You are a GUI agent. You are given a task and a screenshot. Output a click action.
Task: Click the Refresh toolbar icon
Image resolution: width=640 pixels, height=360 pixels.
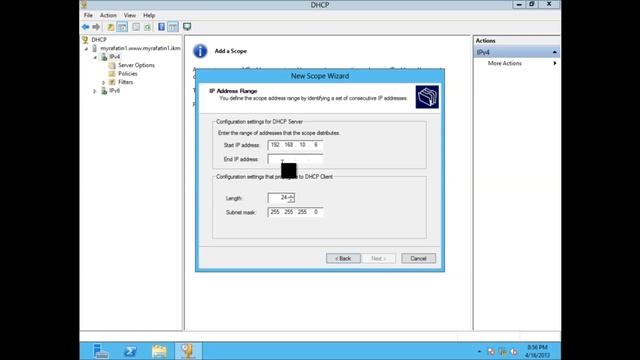pyautogui.click(x=147, y=27)
